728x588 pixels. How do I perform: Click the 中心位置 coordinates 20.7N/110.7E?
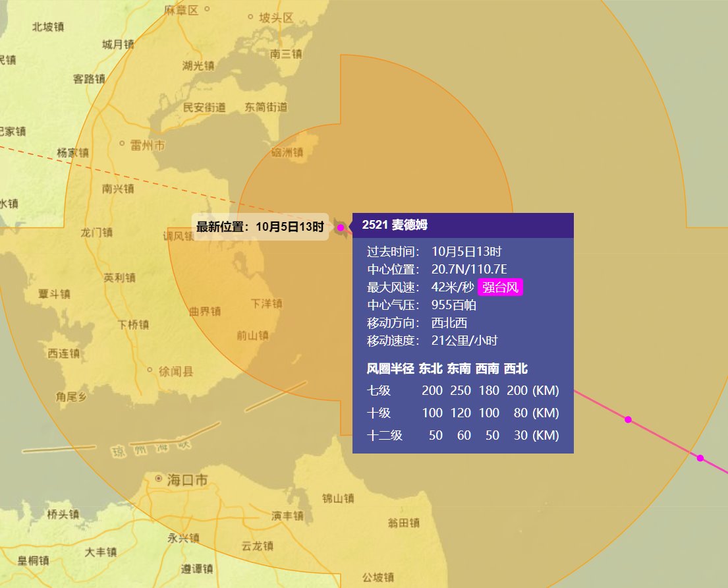(469, 270)
